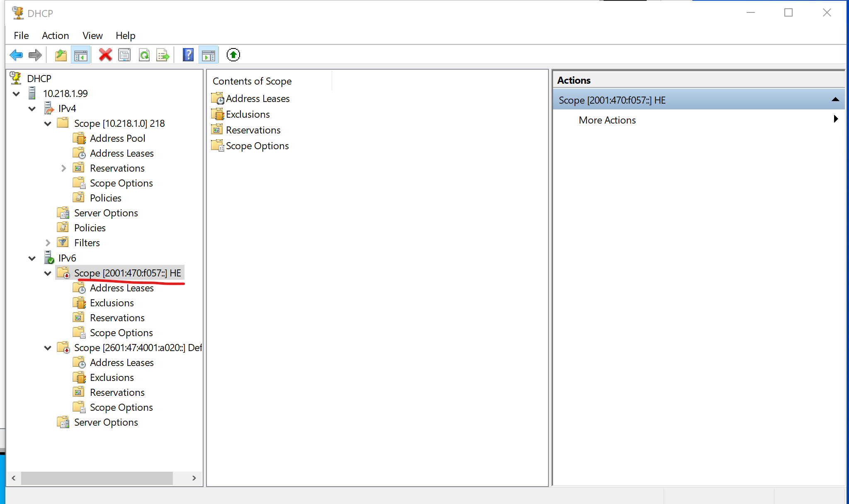Expand the Reservations node under Scope 10.218.1.0

coord(63,168)
